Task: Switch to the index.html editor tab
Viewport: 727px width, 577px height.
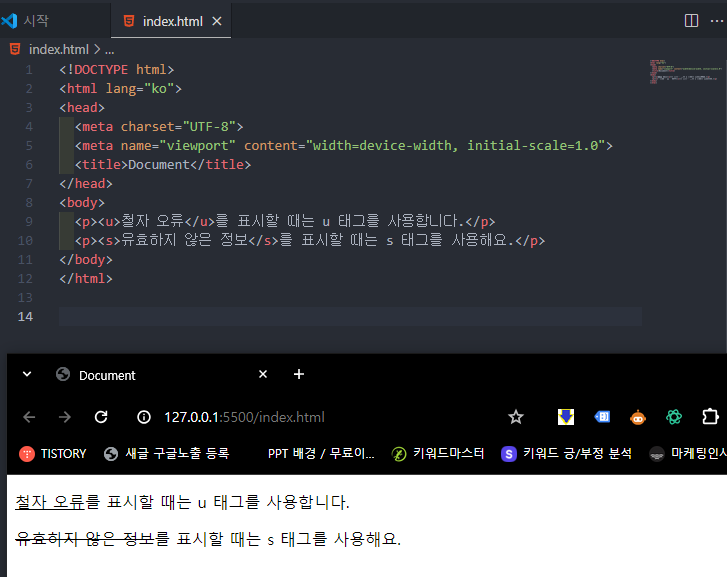Action: (x=171, y=21)
